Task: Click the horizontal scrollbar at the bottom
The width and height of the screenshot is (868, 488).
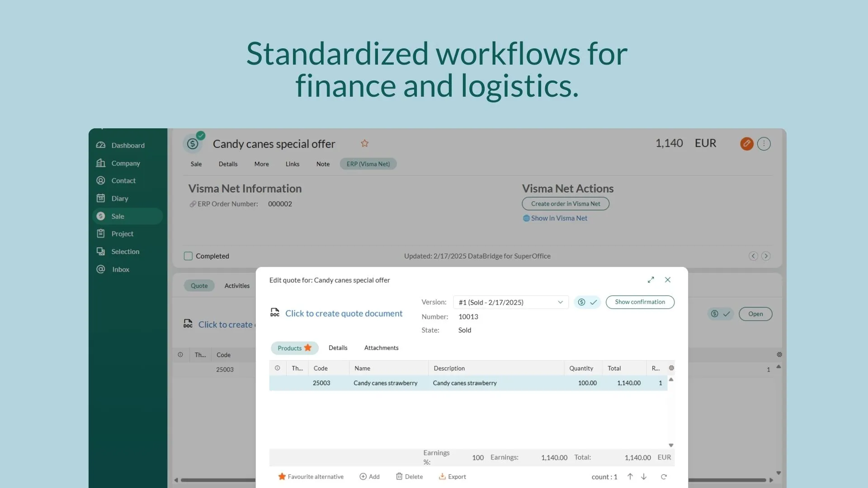Action: (x=217, y=480)
